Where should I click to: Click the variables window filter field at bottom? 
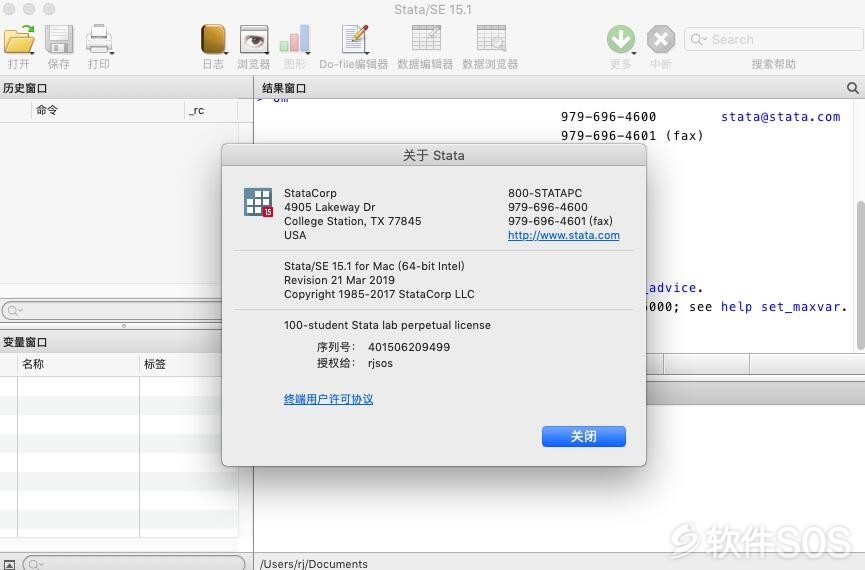(134, 563)
